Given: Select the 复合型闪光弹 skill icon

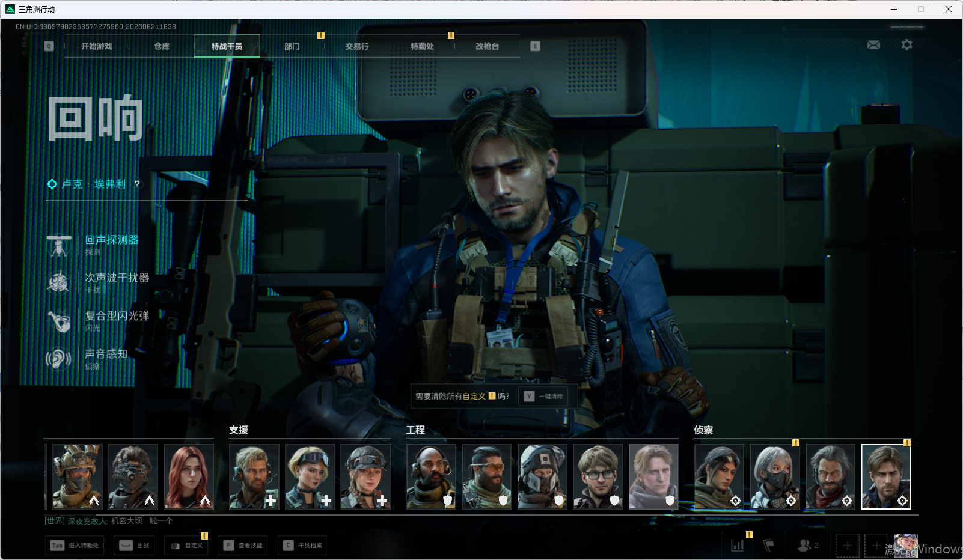Looking at the screenshot, I should point(59,321).
